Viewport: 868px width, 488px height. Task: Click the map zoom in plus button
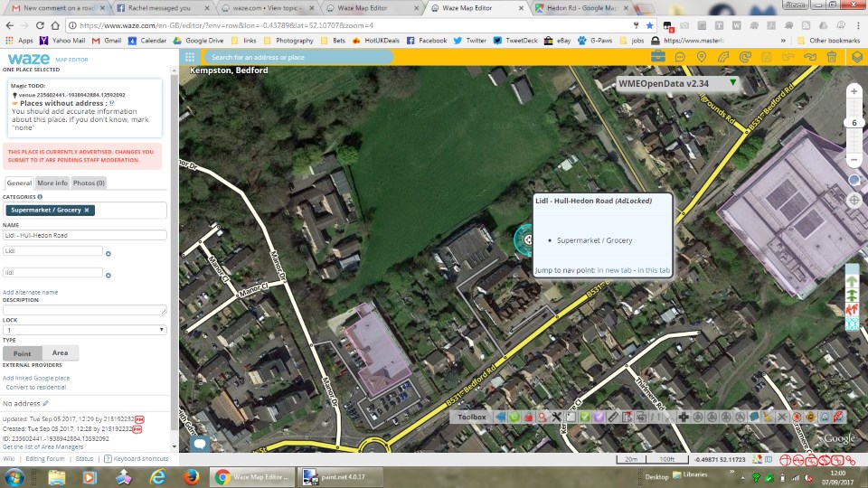854,92
